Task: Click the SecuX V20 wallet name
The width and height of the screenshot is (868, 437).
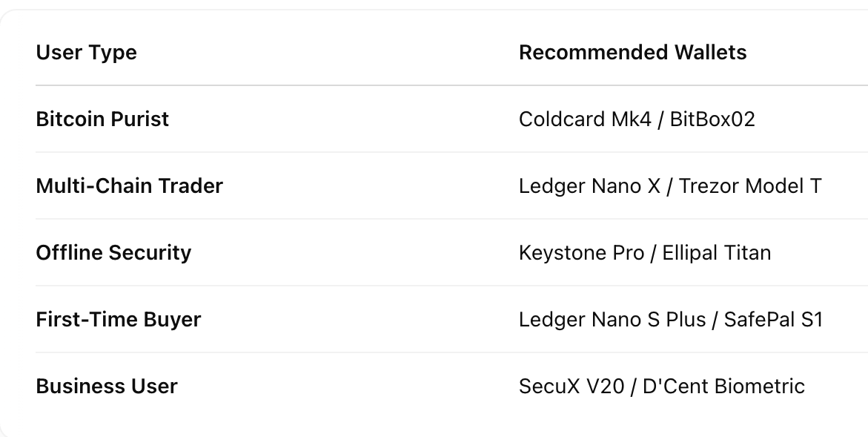Action: pos(572,387)
